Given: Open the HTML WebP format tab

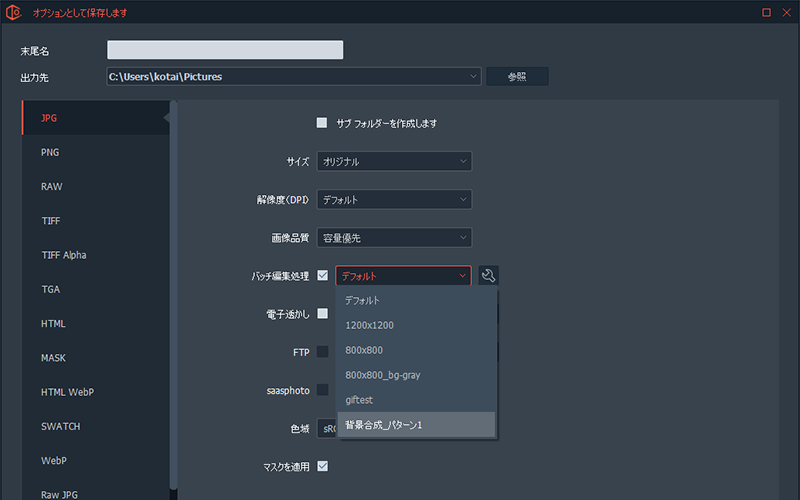Looking at the screenshot, I should pos(67,392).
